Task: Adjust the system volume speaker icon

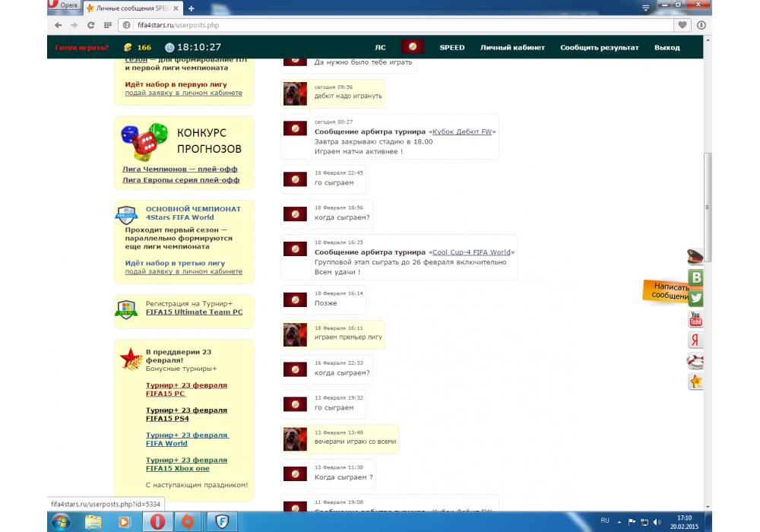Action: click(657, 521)
